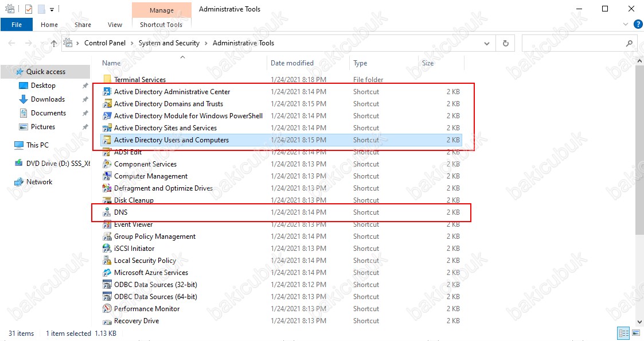644x341 pixels.
Task: Expand the chevron after Control Panel in breadcrumb
Action: (x=132, y=43)
